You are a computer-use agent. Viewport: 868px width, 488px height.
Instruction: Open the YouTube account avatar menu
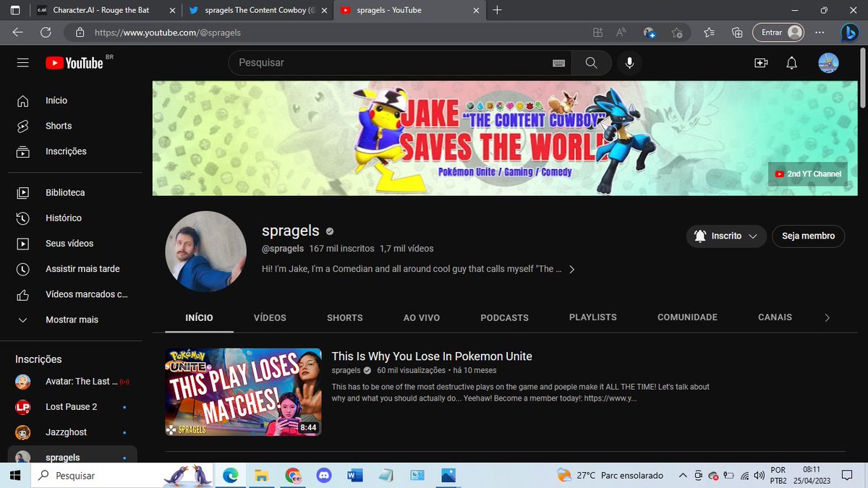click(828, 63)
